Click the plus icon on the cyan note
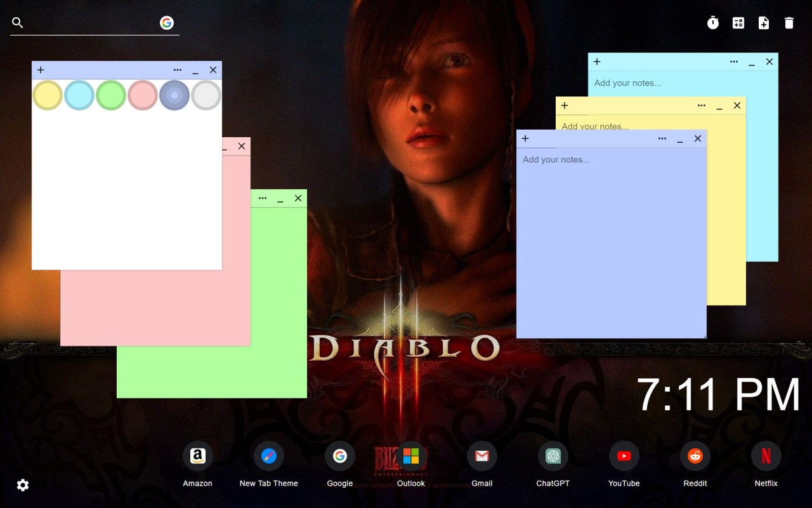The height and width of the screenshot is (508, 812). (597, 62)
